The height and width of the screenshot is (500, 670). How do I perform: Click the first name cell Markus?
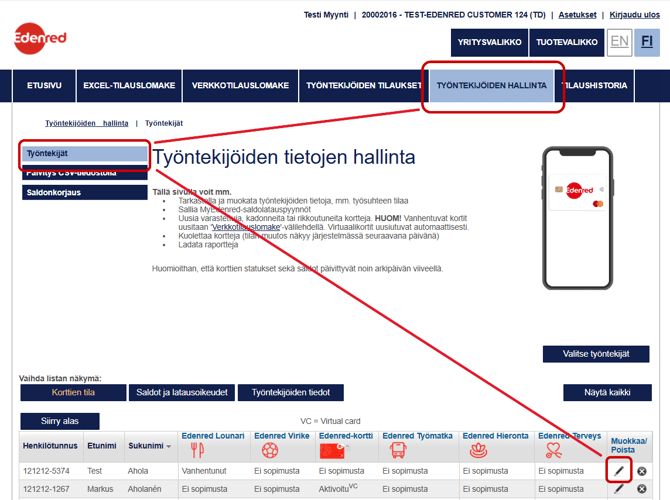click(x=100, y=489)
